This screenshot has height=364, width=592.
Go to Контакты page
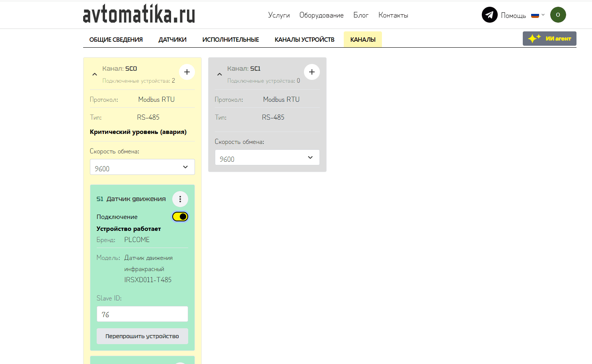click(393, 15)
